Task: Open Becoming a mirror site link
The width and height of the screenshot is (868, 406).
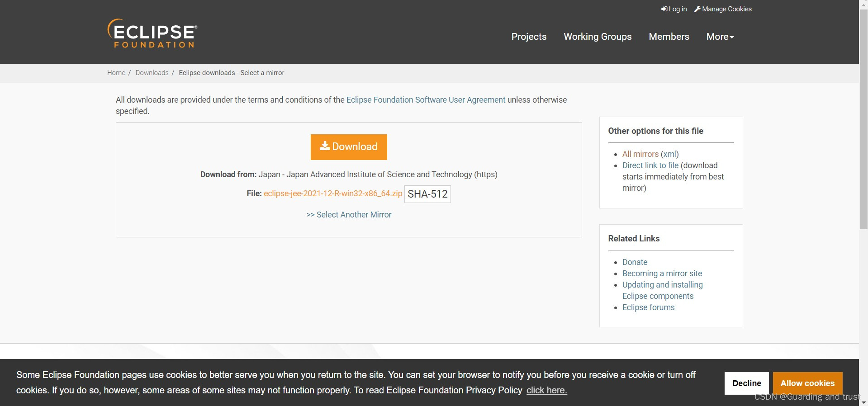Action: click(662, 274)
